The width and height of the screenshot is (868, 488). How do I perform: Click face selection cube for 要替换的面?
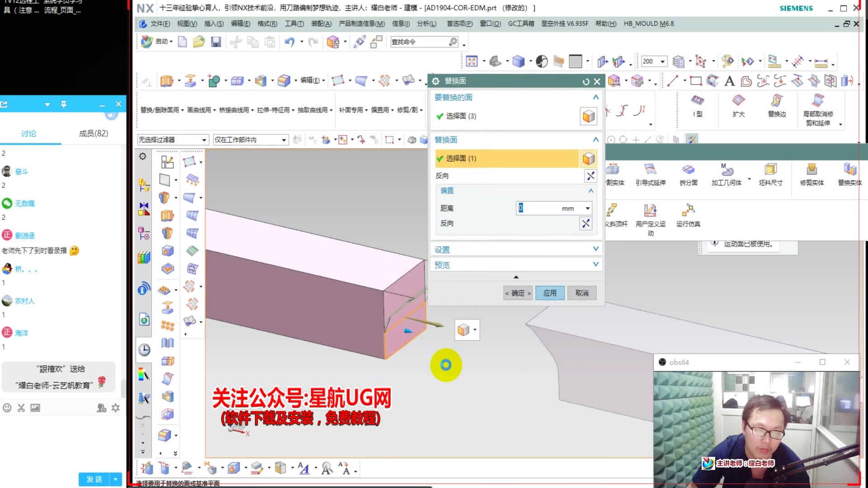tap(588, 116)
